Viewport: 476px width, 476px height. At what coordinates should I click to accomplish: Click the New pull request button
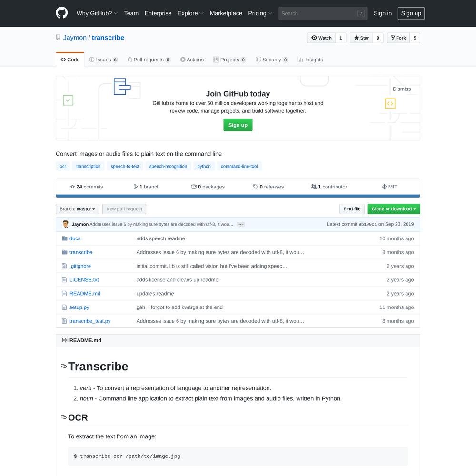[124, 209]
